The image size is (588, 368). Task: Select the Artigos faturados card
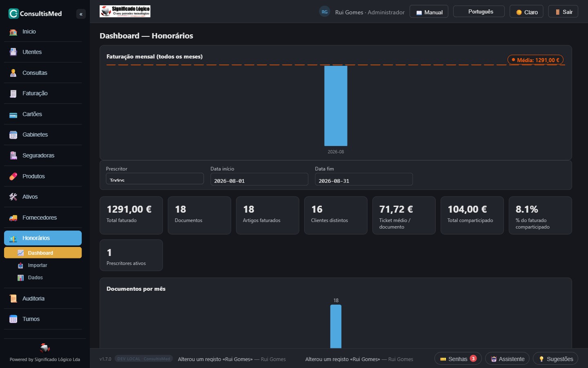pos(267,215)
